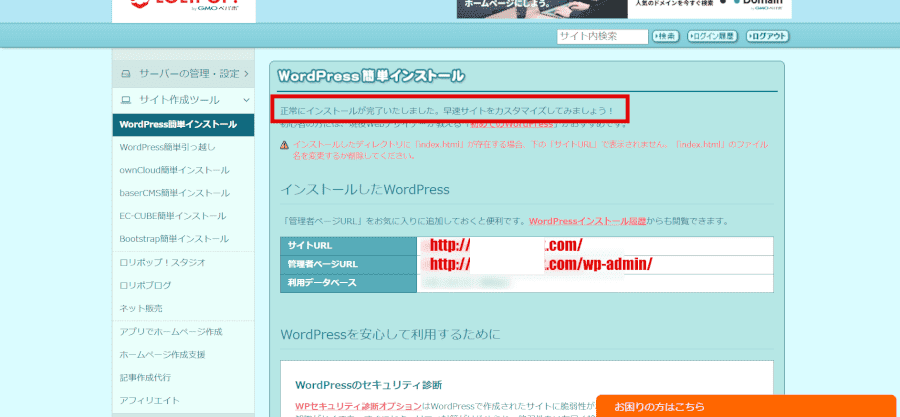Screen dimensions: 900x417
Task: Follow the WordPressインストール履歴 link
Action: [588, 221]
